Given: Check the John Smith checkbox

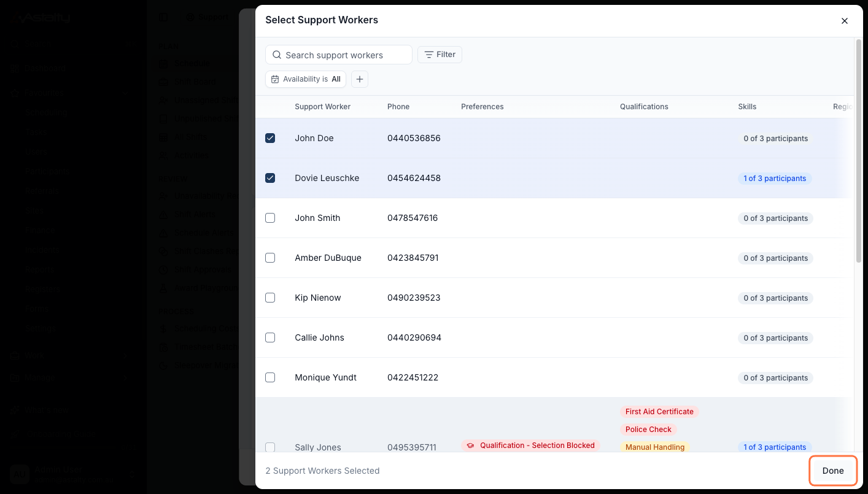Looking at the screenshot, I should coord(270,218).
